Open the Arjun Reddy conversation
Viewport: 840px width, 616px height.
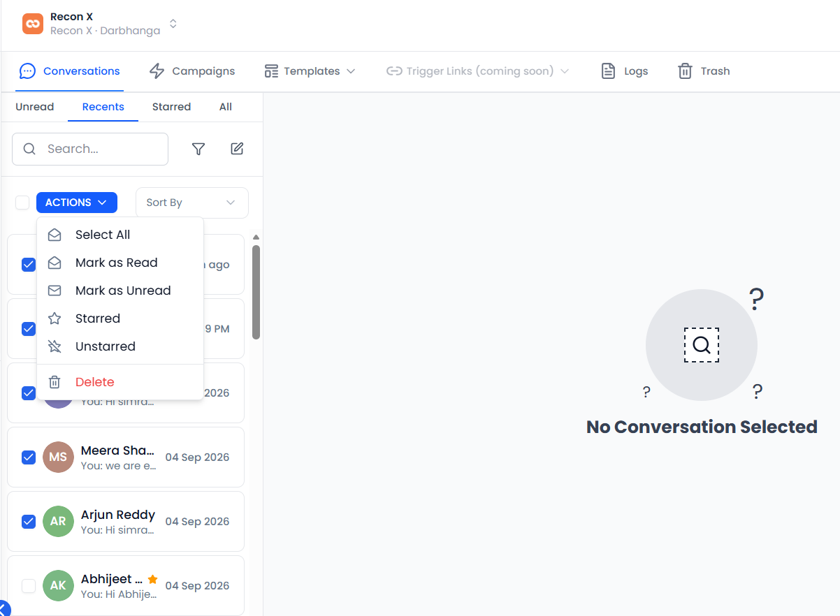(126, 521)
